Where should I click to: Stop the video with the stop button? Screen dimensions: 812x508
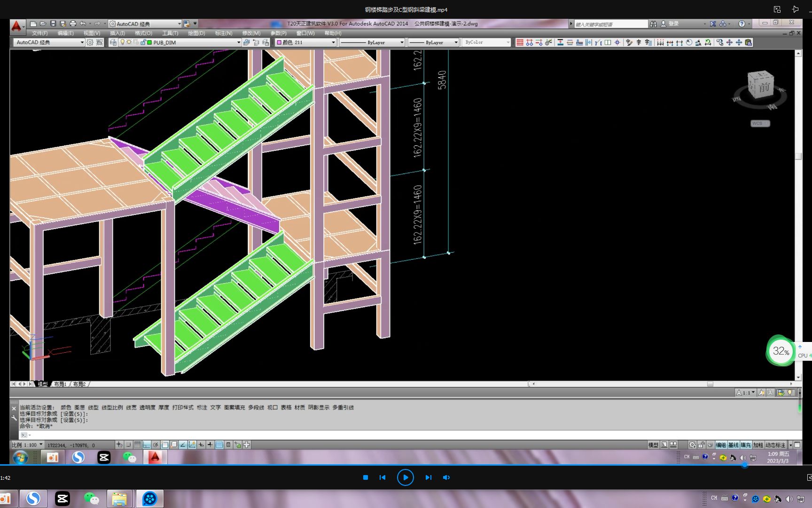coord(366,477)
